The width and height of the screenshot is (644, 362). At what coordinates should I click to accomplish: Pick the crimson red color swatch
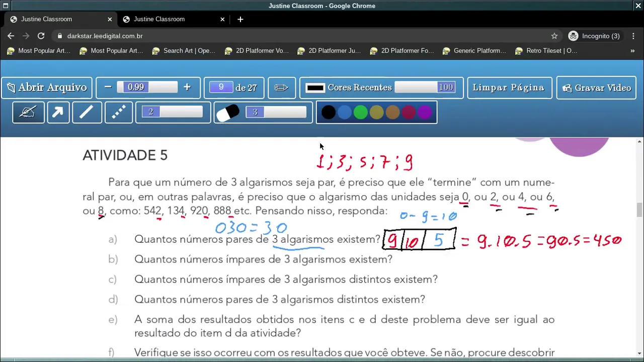409,113
